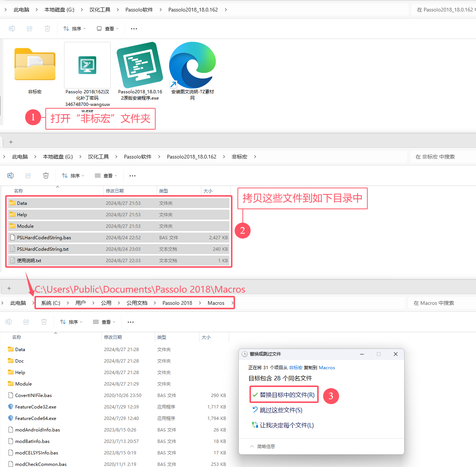Viewport: 476px width, 467px height.
Task: Open the 查看 dropdown in Macros window
Action: tap(104, 322)
